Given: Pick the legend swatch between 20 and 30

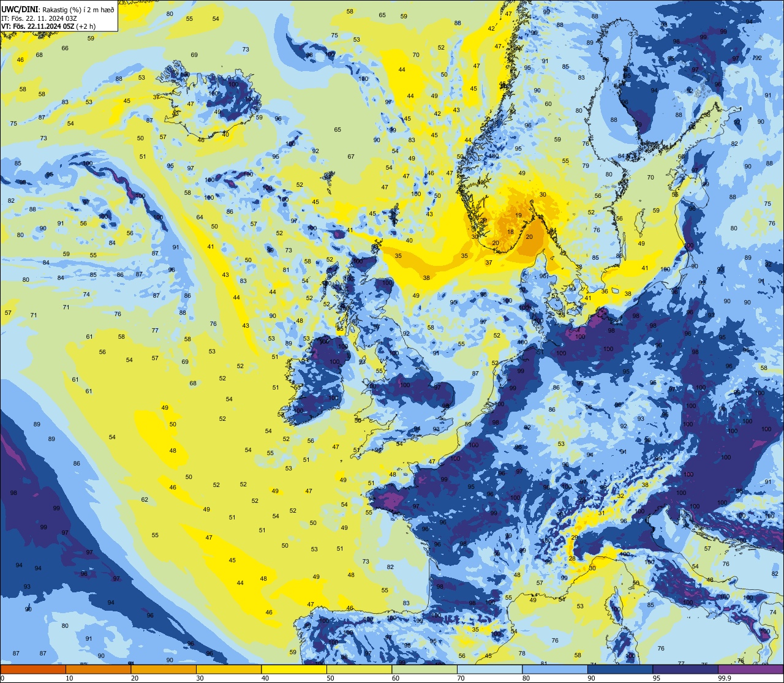Looking at the screenshot, I should coord(164,670).
